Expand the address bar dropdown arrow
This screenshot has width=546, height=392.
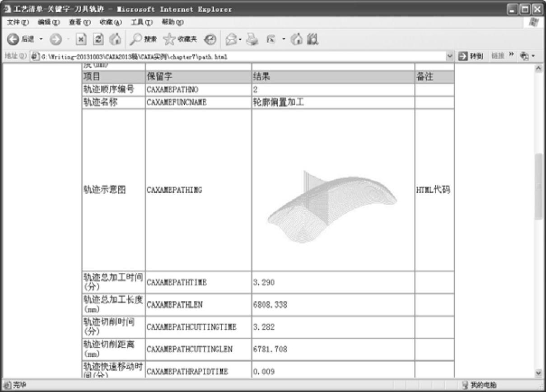[x=449, y=57]
